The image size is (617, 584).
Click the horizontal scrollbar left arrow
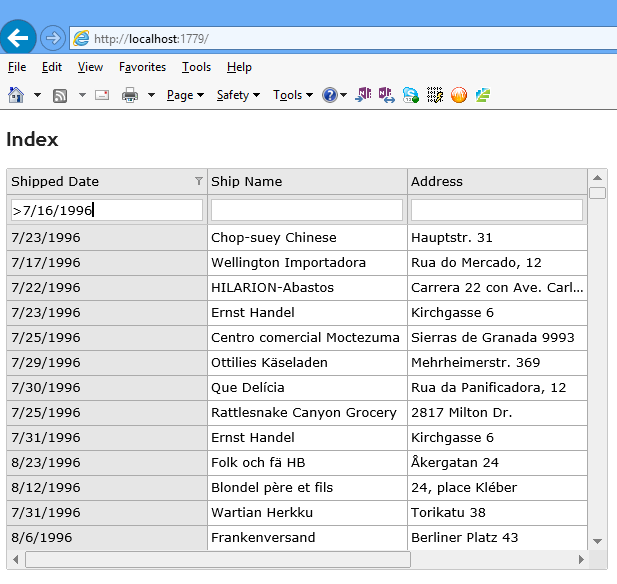coord(16,559)
